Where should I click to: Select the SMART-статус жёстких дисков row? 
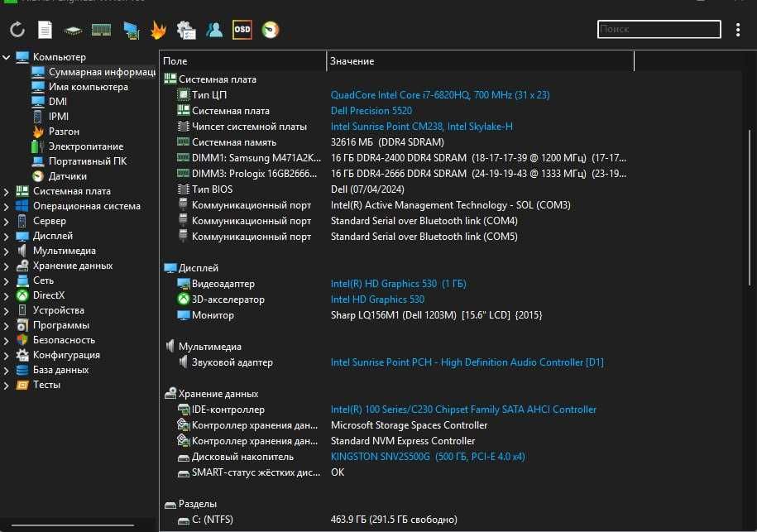(396, 472)
